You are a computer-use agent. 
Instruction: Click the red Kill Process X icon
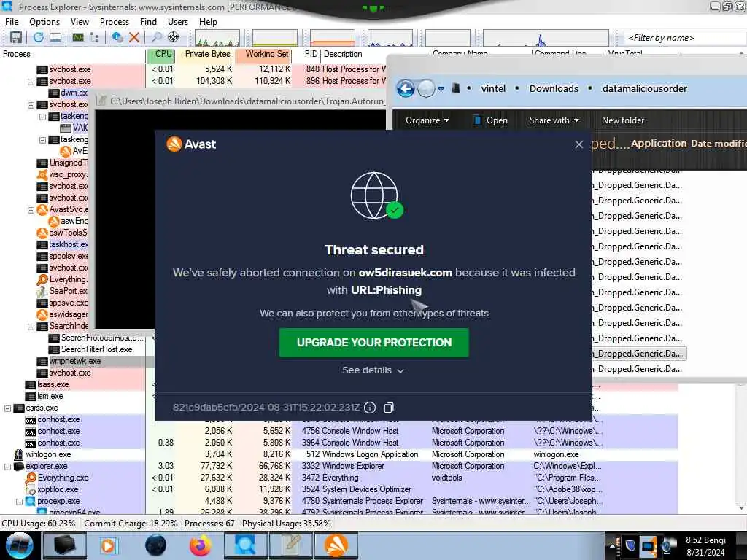pos(134,37)
